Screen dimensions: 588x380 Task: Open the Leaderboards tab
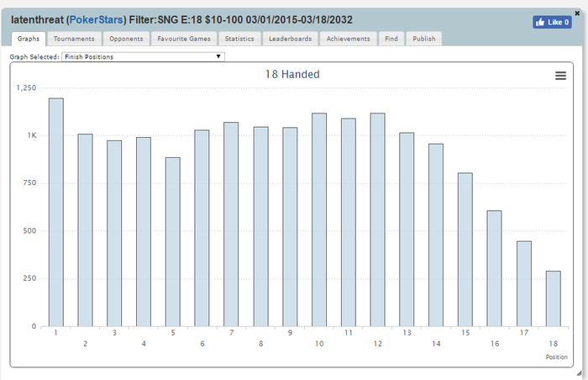[x=291, y=39]
